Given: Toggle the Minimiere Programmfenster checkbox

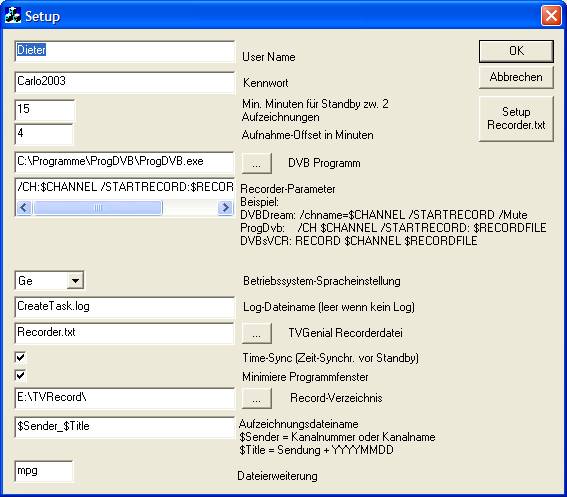Looking at the screenshot, I should tap(21, 375).
